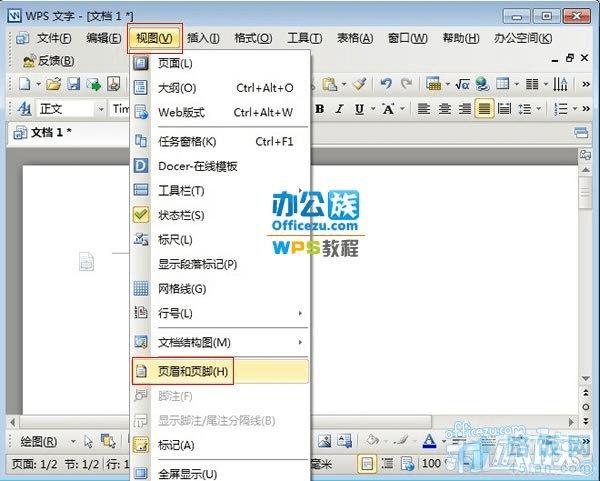The height and width of the screenshot is (481, 600).
Task: Open the File (文件) menu
Action: click(54, 38)
